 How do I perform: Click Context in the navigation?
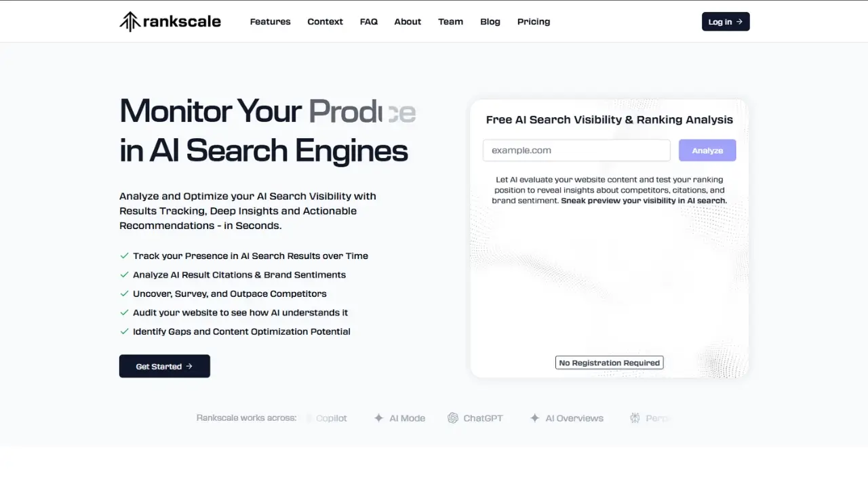[x=325, y=21]
